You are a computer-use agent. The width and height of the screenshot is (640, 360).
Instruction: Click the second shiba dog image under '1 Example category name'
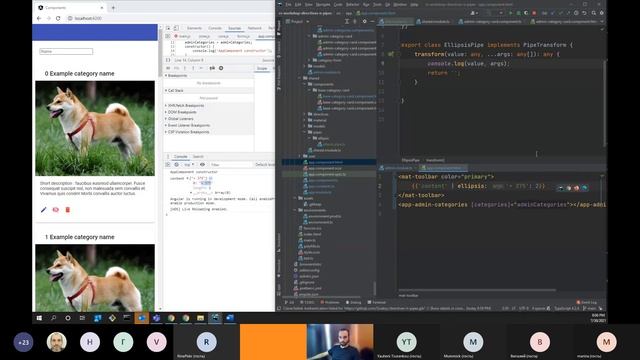pyautogui.click(x=95, y=278)
